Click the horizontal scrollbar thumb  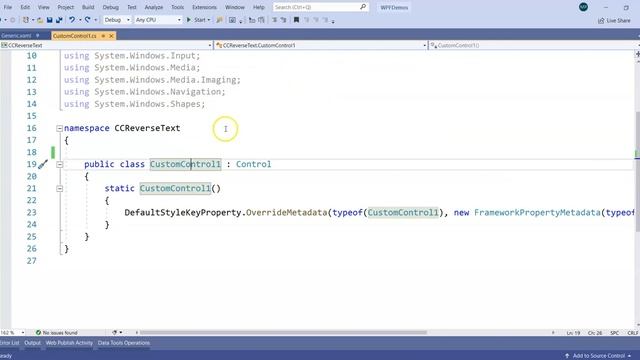283,333
